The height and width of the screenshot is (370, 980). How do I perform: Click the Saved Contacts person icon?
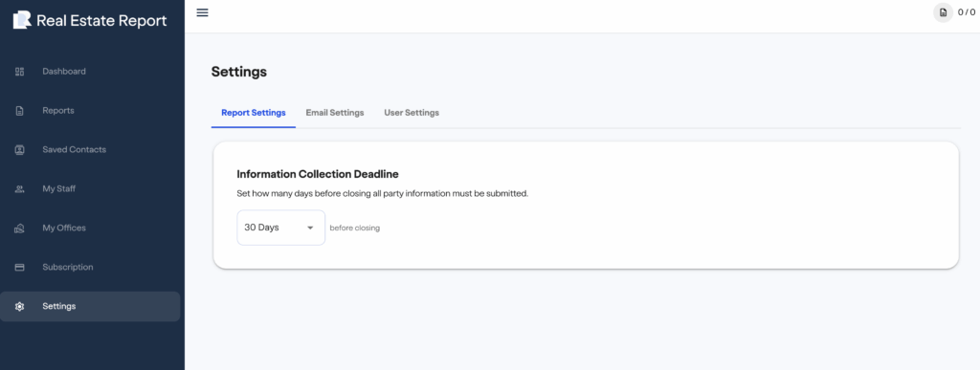19,150
